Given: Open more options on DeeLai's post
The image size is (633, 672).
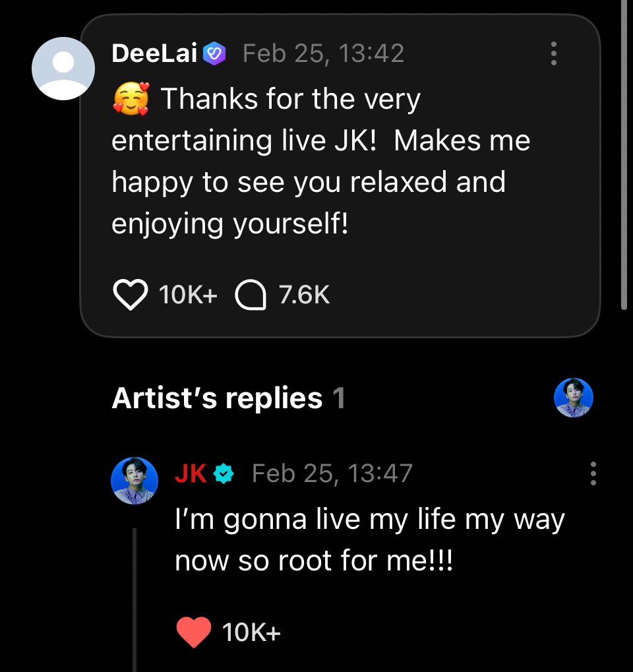Looking at the screenshot, I should tap(554, 53).
